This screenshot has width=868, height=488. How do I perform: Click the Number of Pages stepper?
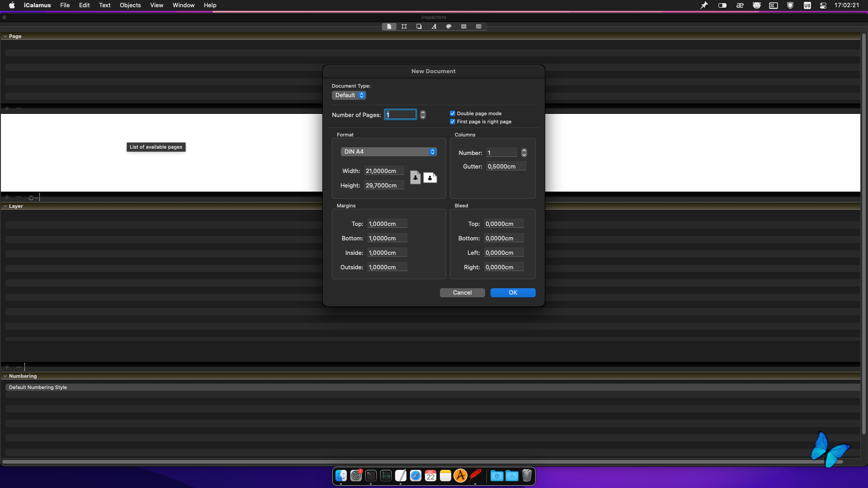(423, 115)
